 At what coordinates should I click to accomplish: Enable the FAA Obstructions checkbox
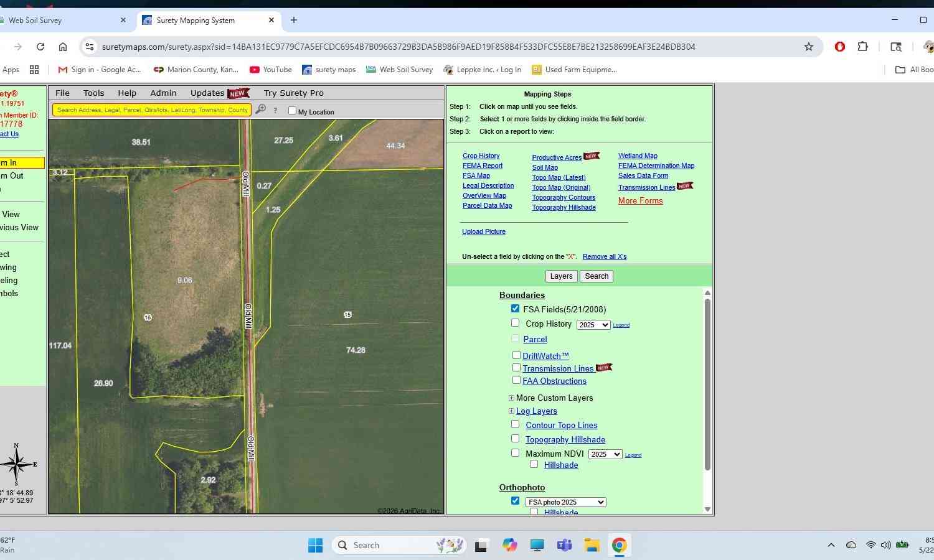coord(516,380)
